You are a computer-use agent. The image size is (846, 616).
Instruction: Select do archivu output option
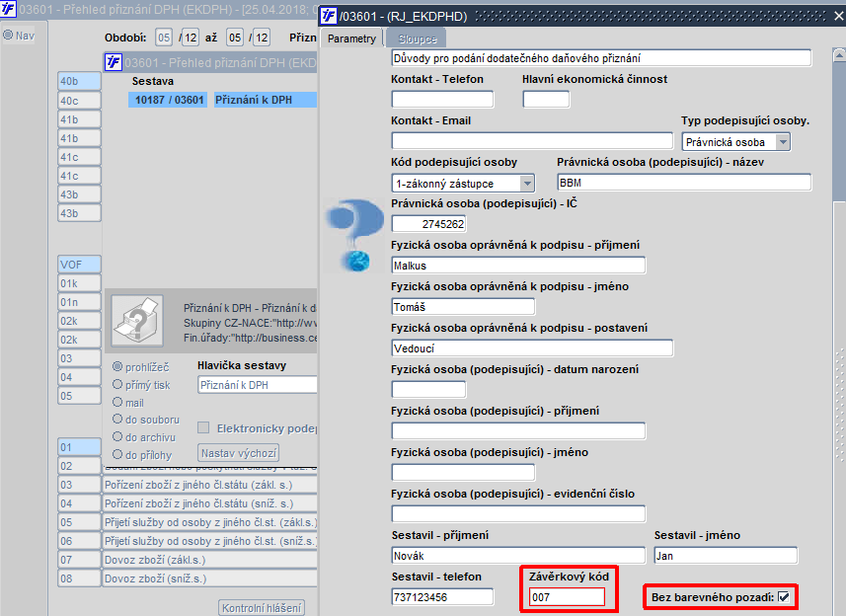coord(117,437)
